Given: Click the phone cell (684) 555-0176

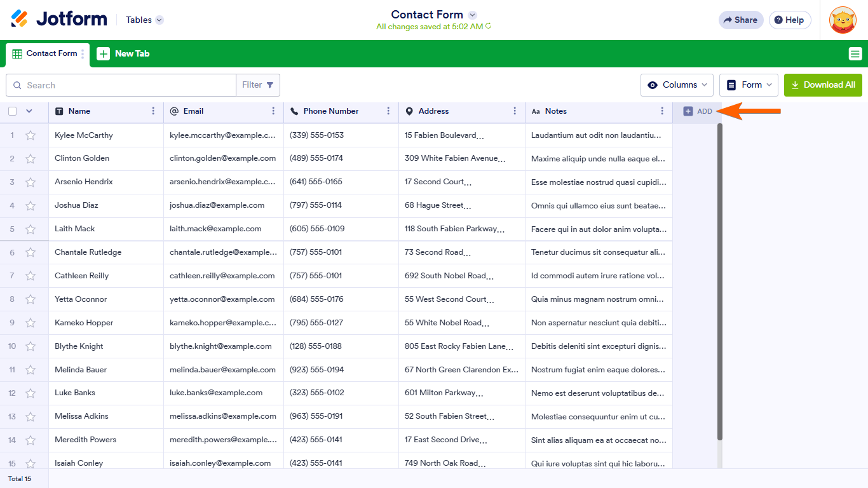Looking at the screenshot, I should (341, 300).
